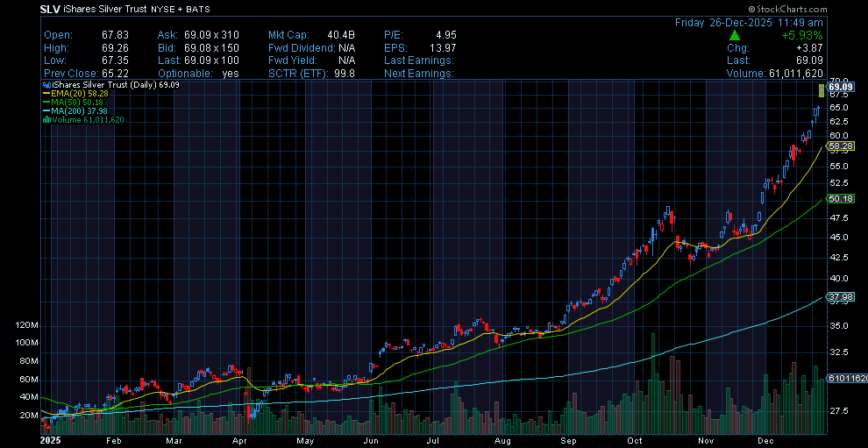Click the Last quote 69.09 x 100
This screenshot has height=448, width=868.
(x=211, y=60)
